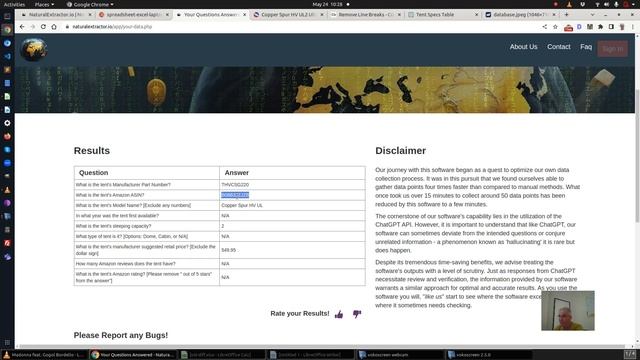
Task: Open the LibreOffice Writer dock icon
Action: (x=7, y=110)
